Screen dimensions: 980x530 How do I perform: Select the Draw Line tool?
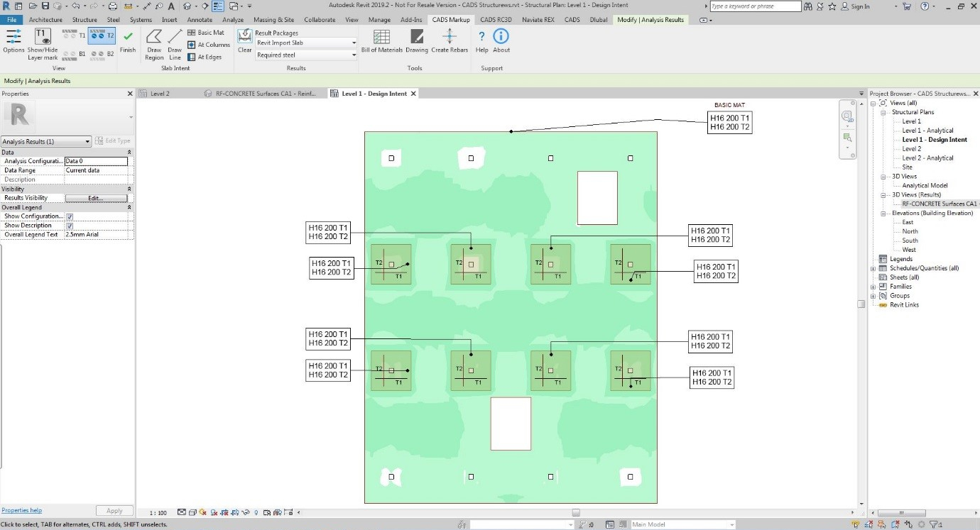click(174, 43)
